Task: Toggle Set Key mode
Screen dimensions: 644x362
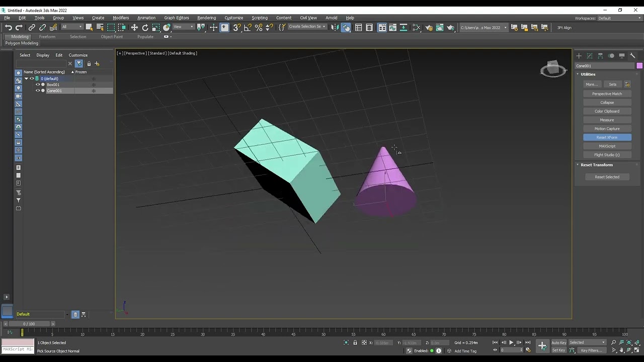Action: [559, 350]
